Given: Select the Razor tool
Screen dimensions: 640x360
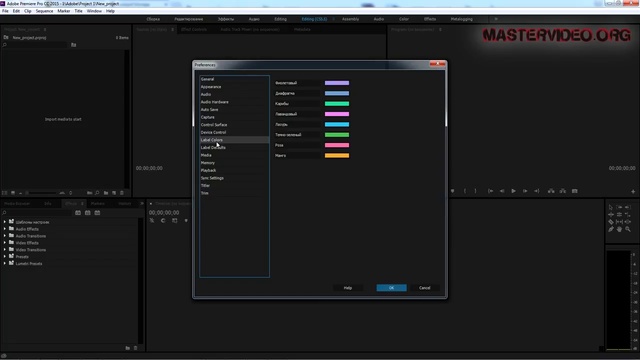Looking at the screenshot, I should tap(611, 222).
